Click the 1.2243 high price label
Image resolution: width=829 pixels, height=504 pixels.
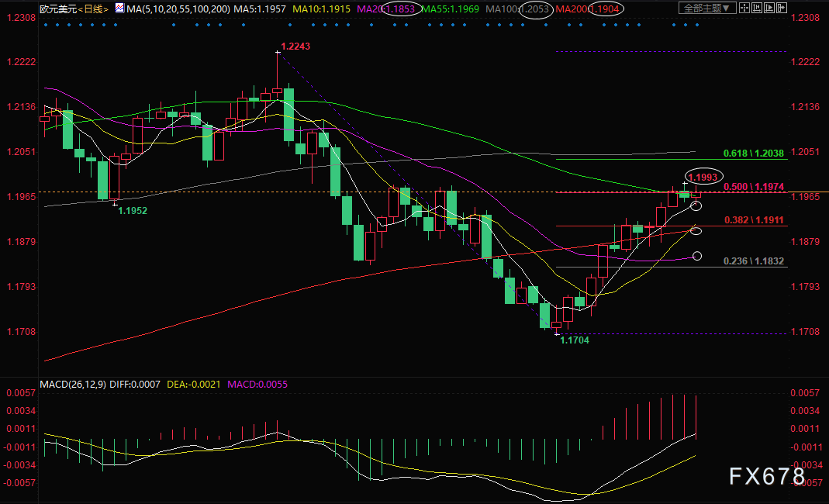tap(295, 47)
